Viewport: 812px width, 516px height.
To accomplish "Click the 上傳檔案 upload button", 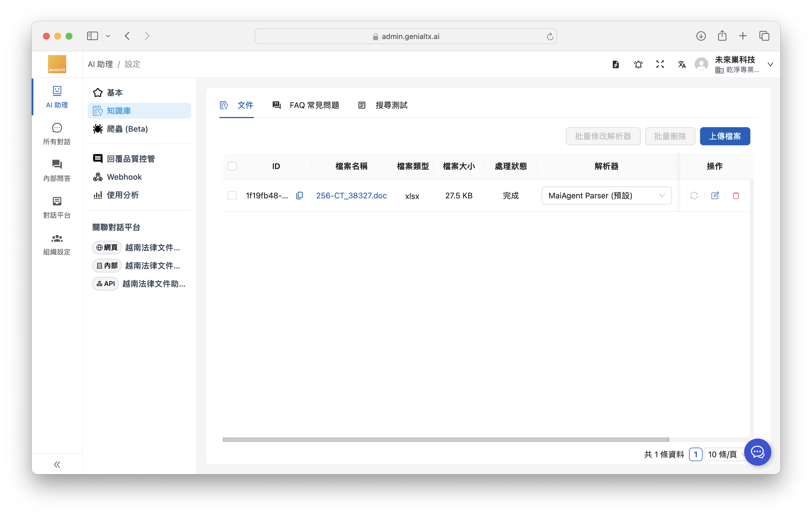I will click(x=725, y=136).
